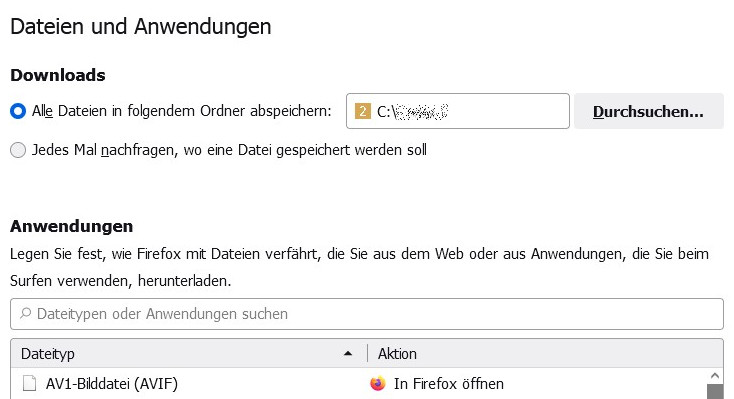Image resolution: width=734 pixels, height=399 pixels.
Task: Focus the "Dateitypen oder Anwendungen suchen" field
Action: click(367, 314)
